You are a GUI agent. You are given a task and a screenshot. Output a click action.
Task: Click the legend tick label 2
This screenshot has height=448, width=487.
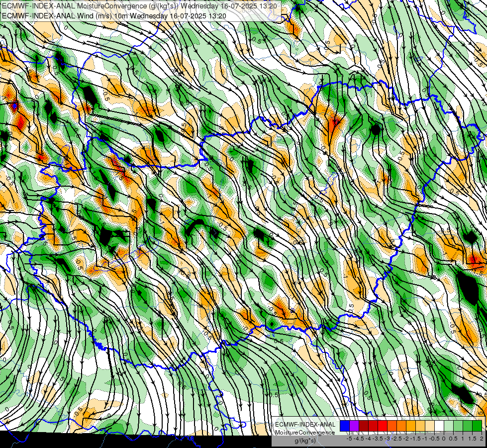[482, 439]
